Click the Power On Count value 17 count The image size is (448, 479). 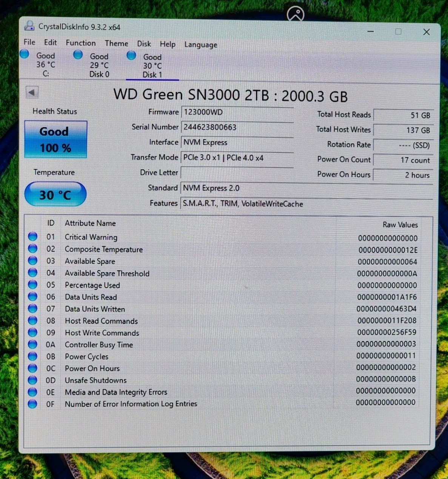403,160
